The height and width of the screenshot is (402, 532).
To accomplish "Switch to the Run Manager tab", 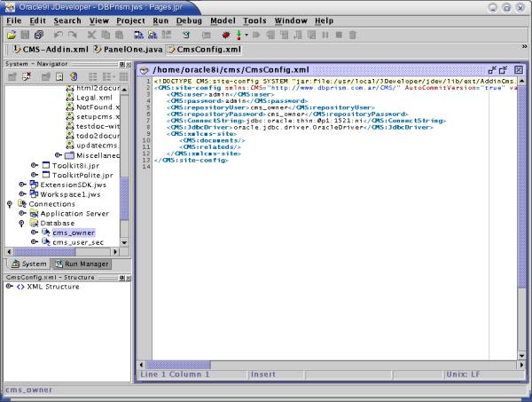I will [82, 264].
